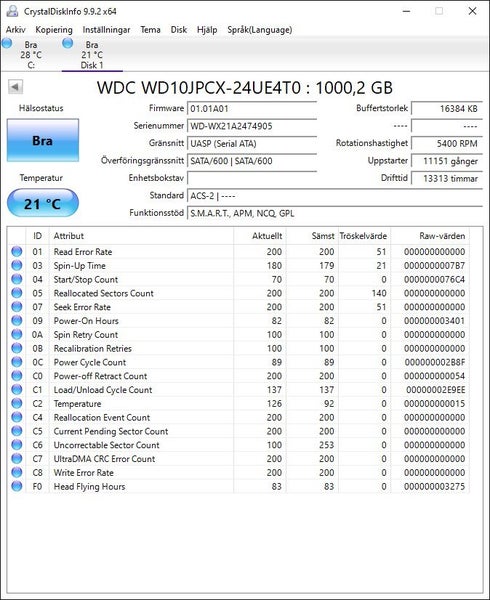The height and width of the screenshot is (600, 490).
Task: Click the Aktuellt column header
Action: point(260,236)
